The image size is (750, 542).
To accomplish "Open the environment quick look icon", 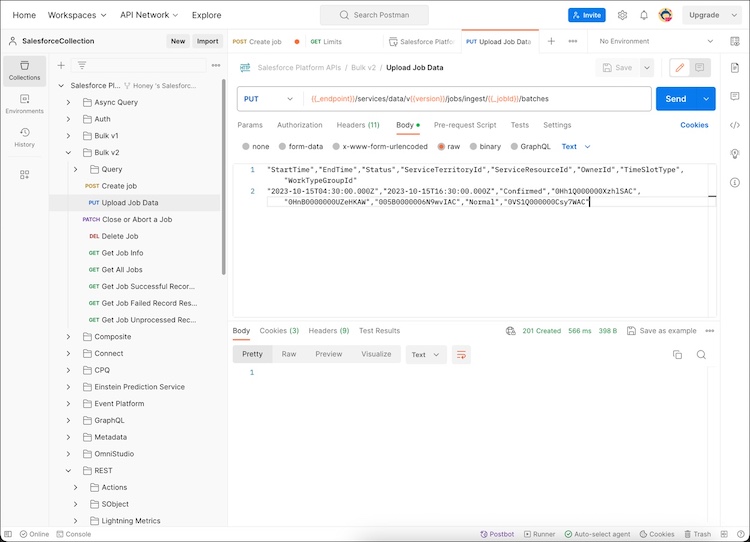I will coord(735,41).
